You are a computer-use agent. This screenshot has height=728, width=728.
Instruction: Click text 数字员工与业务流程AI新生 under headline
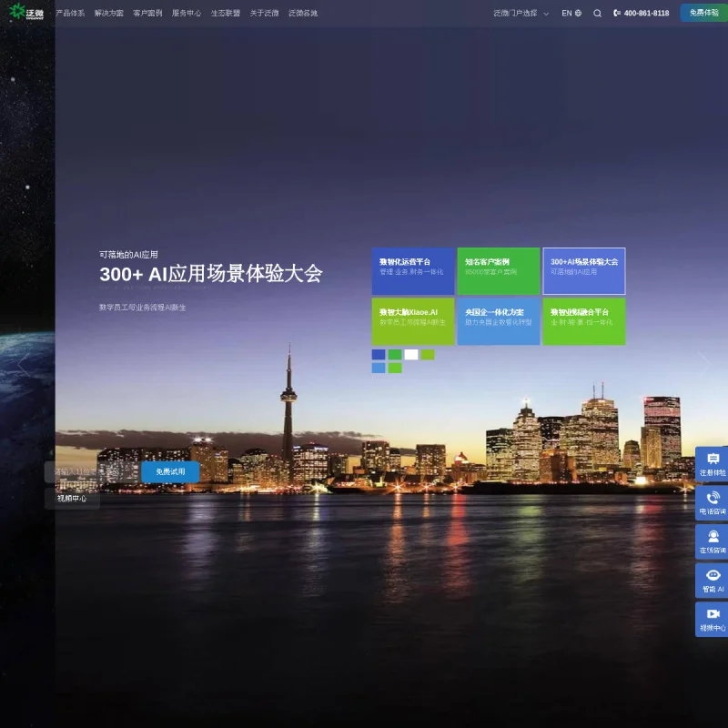142,308
